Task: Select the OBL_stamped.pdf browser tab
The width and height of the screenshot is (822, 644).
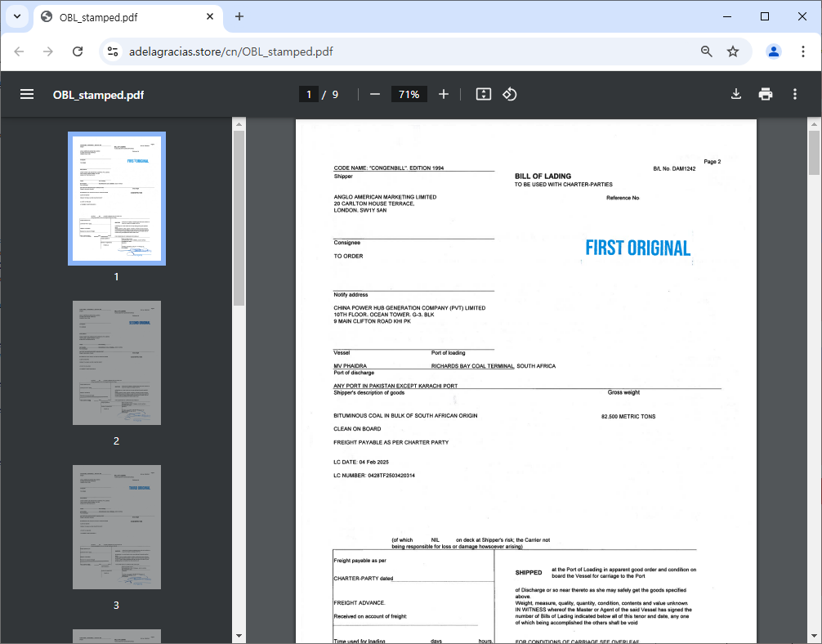Action: click(x=128, y=17)
